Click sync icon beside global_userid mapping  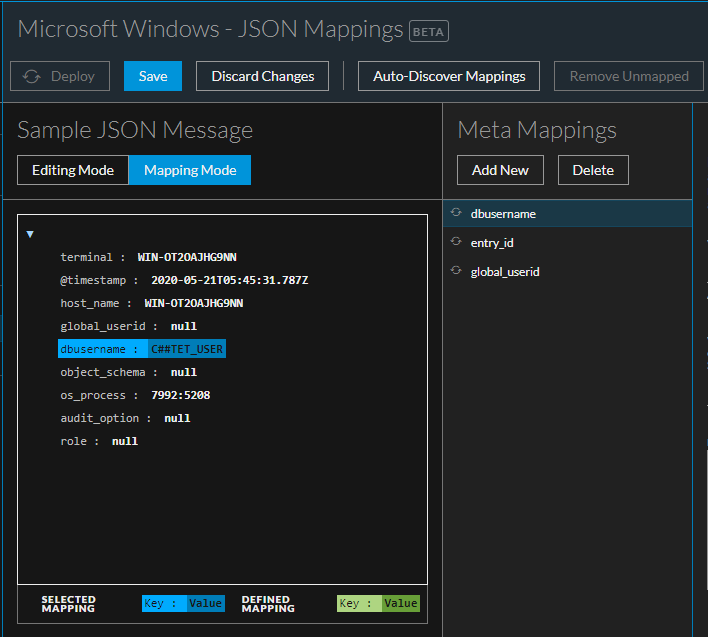[x=456, y=270]
